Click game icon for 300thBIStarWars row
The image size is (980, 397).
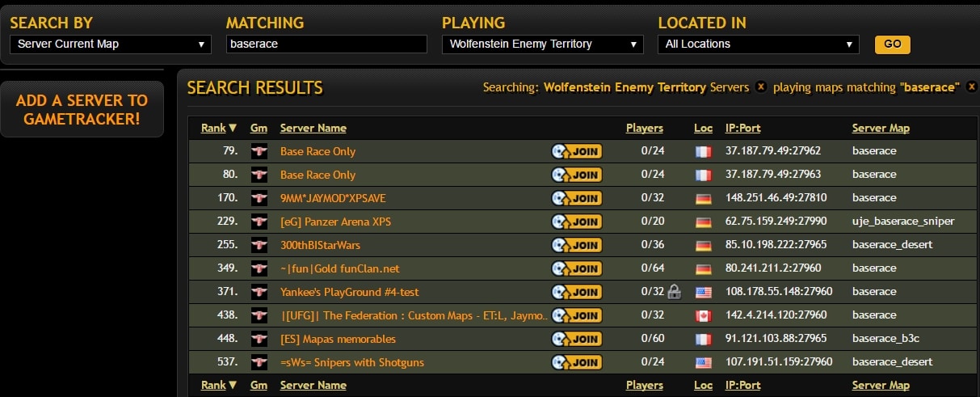coord(259,245)
